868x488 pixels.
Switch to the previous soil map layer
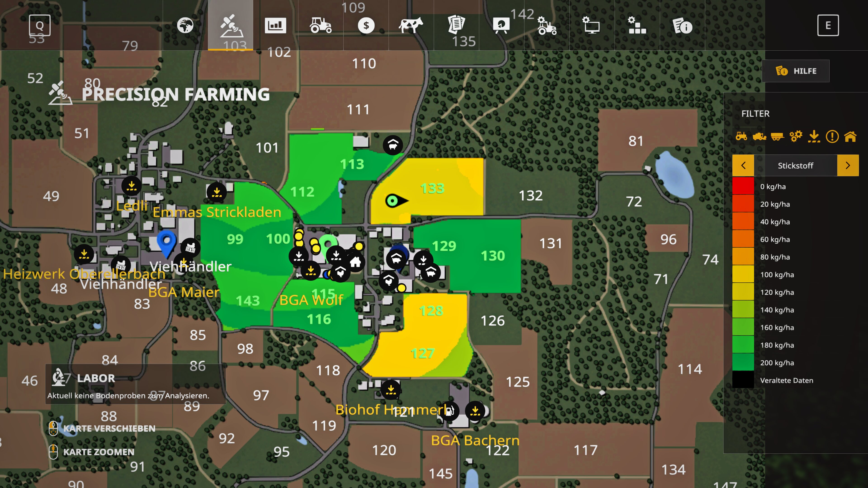pyautogui.click(x=743, y=165)
